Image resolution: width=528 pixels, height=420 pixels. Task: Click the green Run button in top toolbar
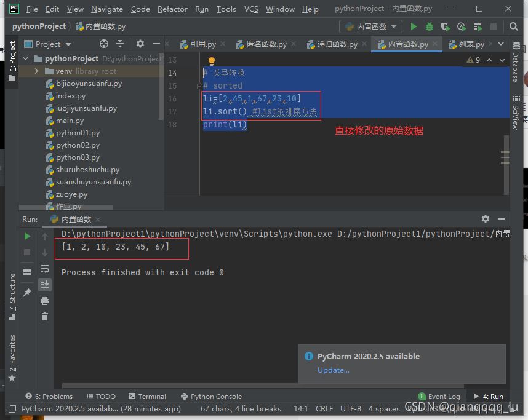(414, 26)
